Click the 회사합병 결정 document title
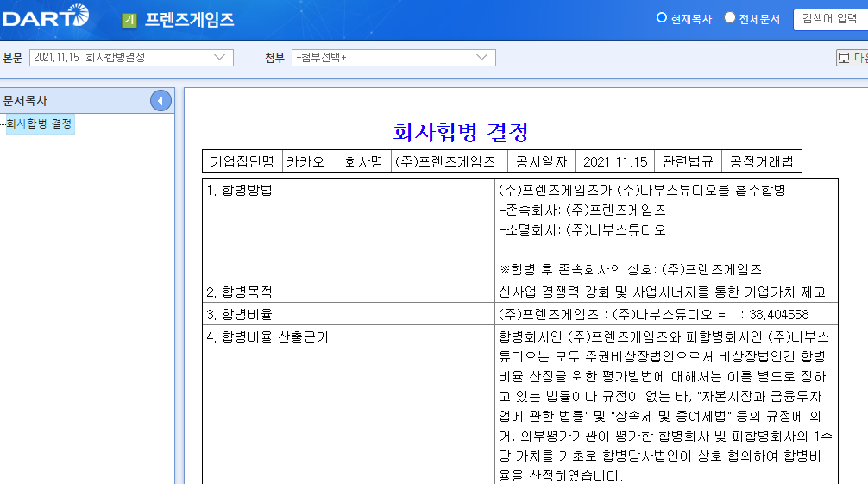This screenshot has height=484, width=868. click(x=461, y=132)
